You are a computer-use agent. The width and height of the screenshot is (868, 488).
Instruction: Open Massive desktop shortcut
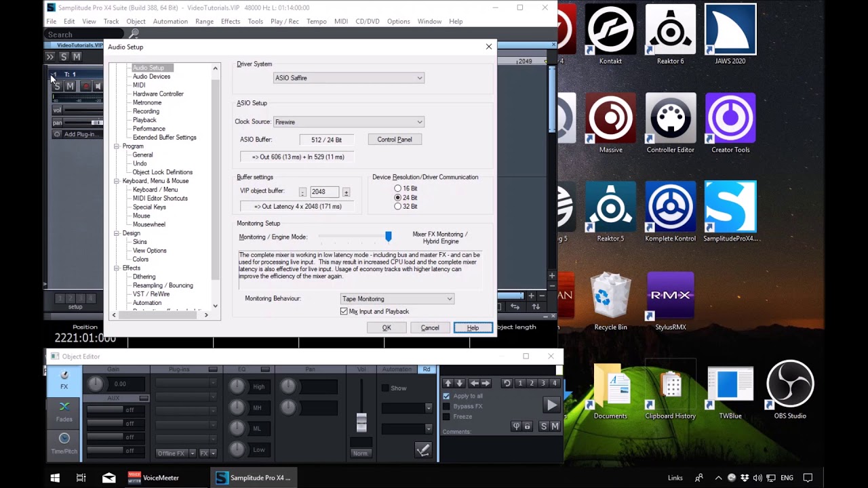[610, 123]
